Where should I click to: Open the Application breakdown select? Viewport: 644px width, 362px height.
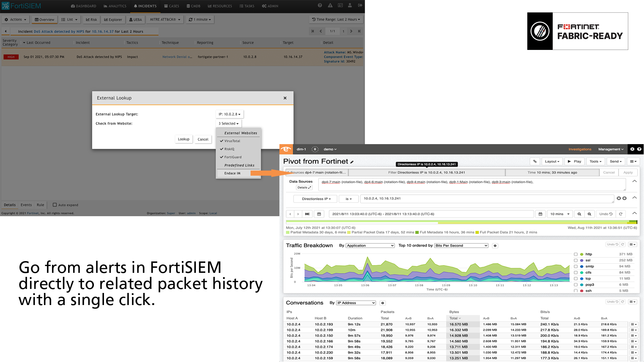click(370, 246)
